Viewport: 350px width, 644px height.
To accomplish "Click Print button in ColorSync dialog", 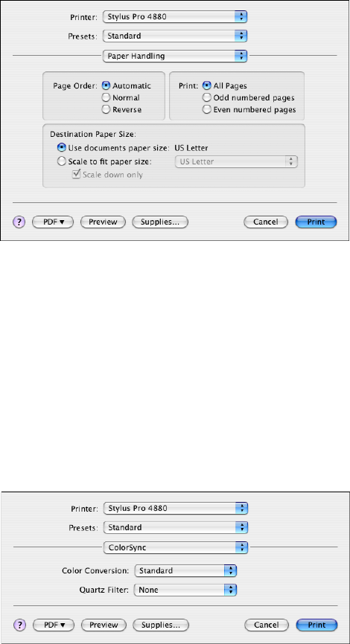I will pos(317,625).
